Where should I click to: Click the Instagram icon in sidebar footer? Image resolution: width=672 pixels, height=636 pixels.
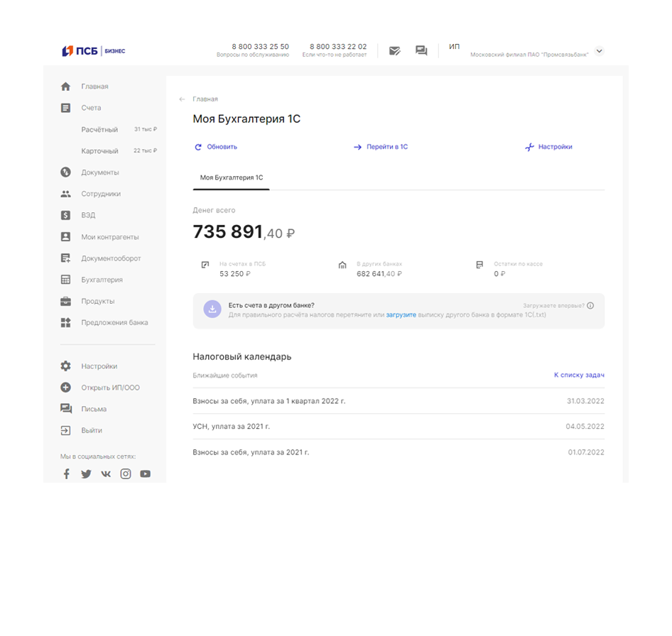pos(126,474)
